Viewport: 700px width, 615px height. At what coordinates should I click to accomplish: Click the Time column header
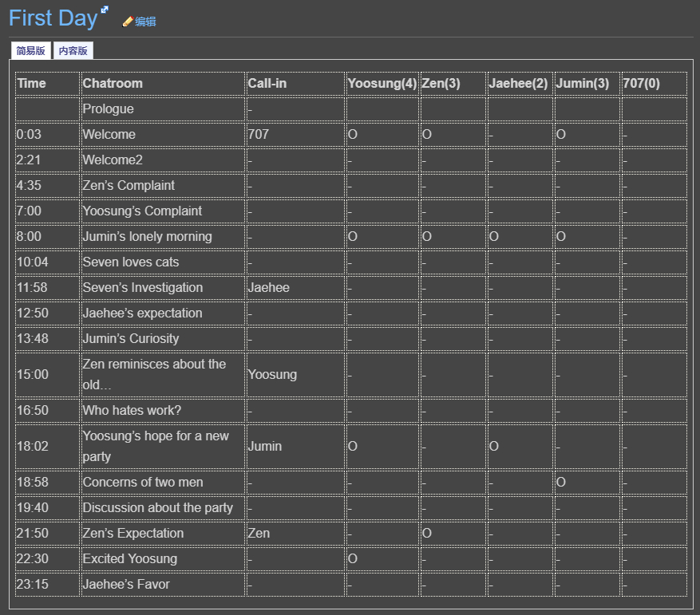click(x=47, y=84)
